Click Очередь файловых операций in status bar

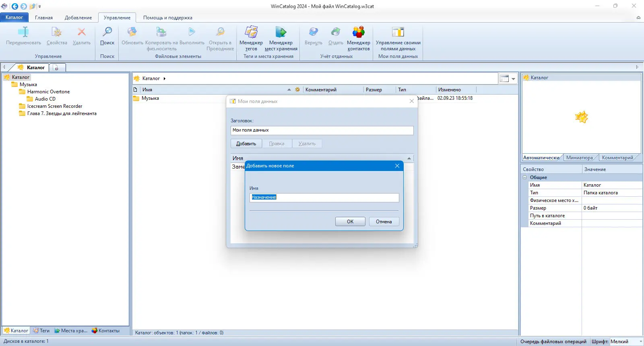tap(553, 342)
